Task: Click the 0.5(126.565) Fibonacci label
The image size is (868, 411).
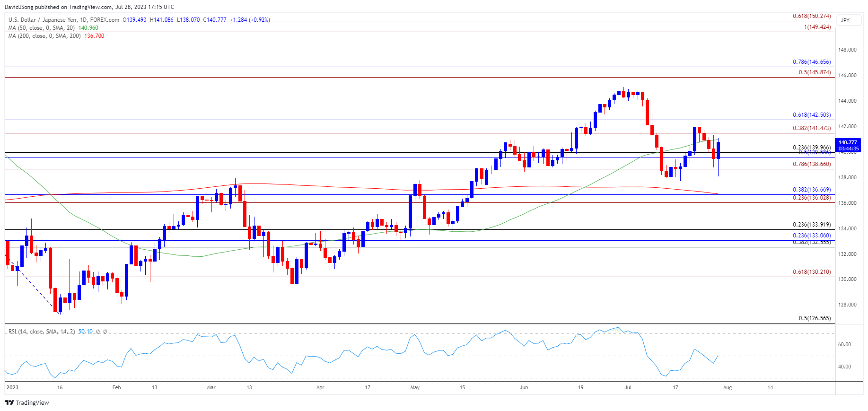Action: click(x=815, y=318)
